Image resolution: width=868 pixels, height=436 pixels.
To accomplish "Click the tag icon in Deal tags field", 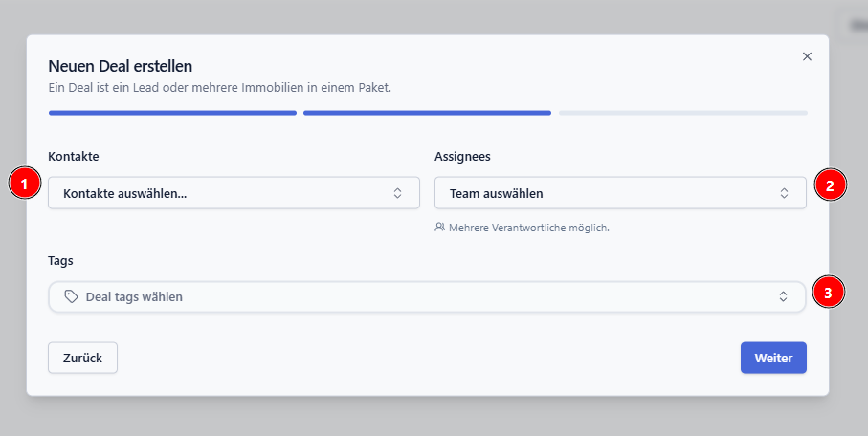I will [x=71, y=296].
